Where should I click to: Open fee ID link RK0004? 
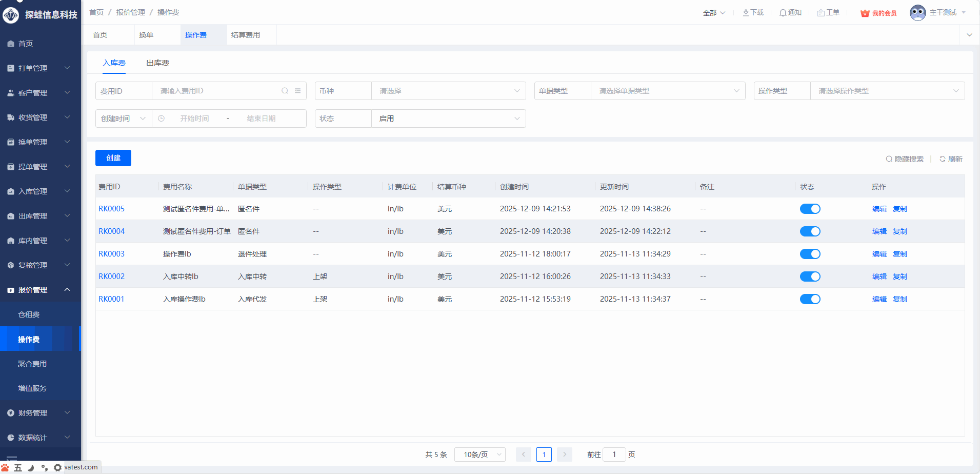coord(111,231)
